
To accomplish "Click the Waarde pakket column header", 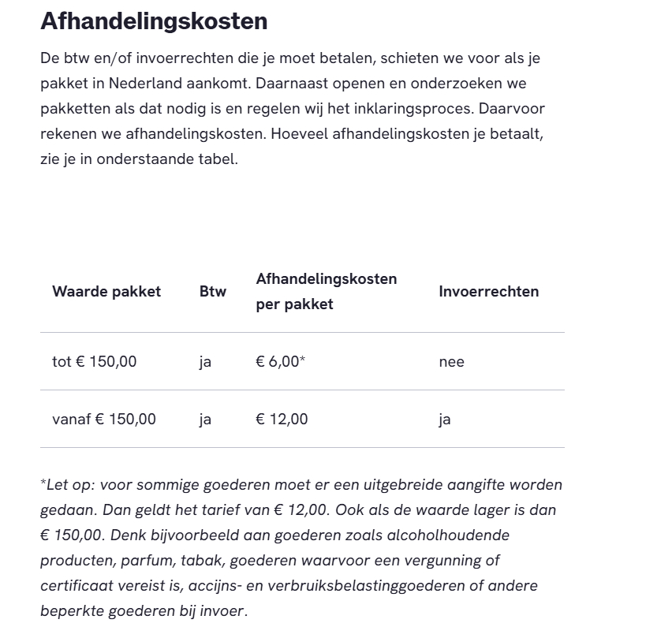I will 106,291.
